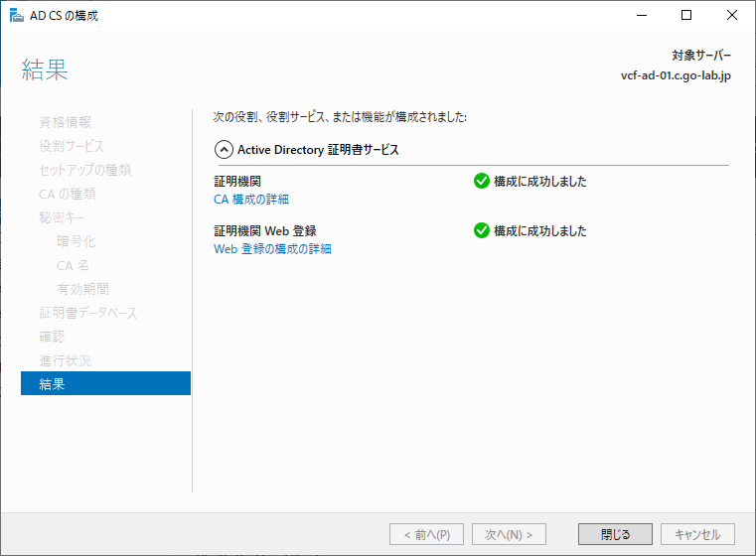Select the 役割サービス step in the sidebar
Viewport: 756px width, 556px height.
tap(72, 146)
